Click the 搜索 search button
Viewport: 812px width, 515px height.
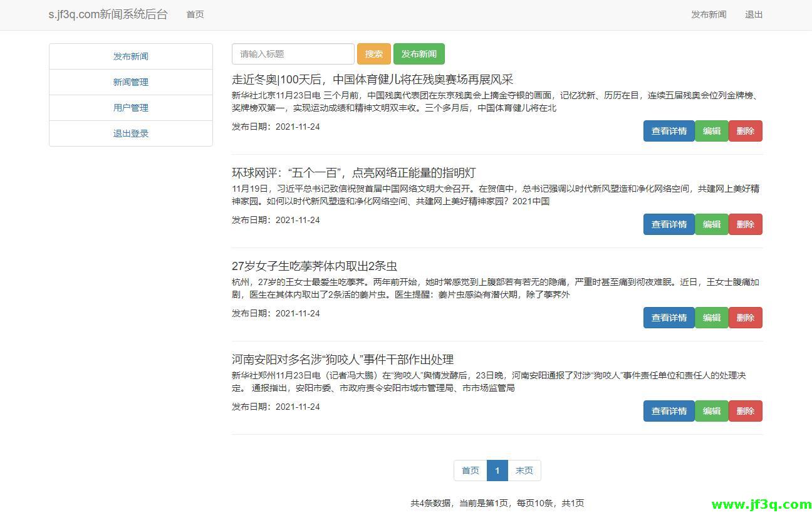tap(373, 54)
